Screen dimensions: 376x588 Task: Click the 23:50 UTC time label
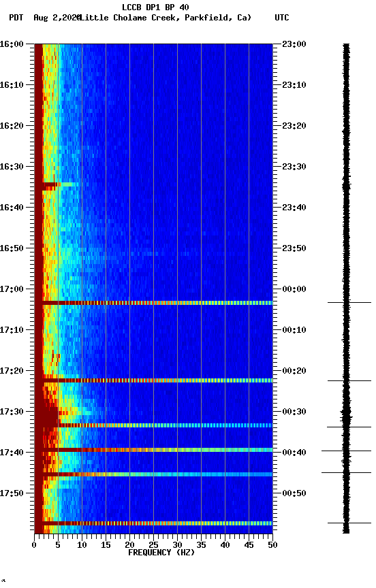pos(294,248)
